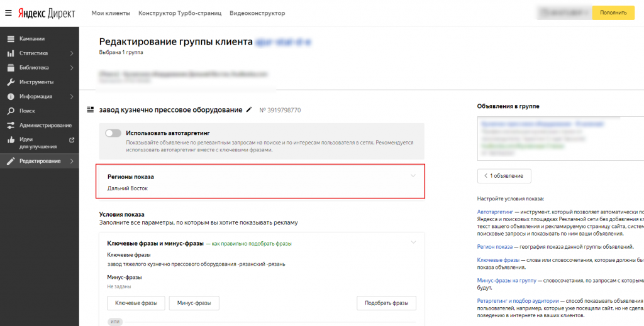Expand the Редактирование submenu arrow

[x=72, y=161]
